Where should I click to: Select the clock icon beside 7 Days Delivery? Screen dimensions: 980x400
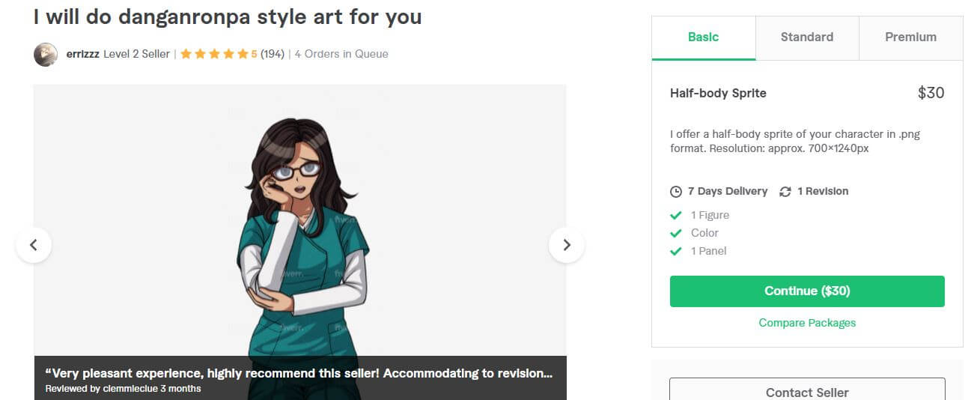676,192
